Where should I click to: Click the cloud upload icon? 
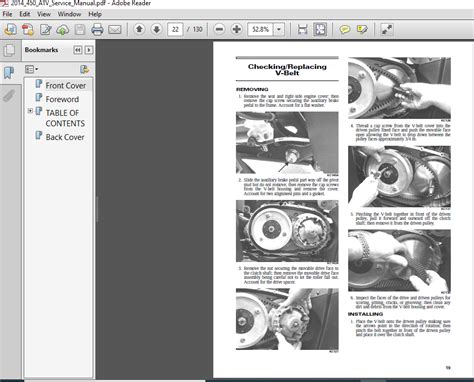63,30
